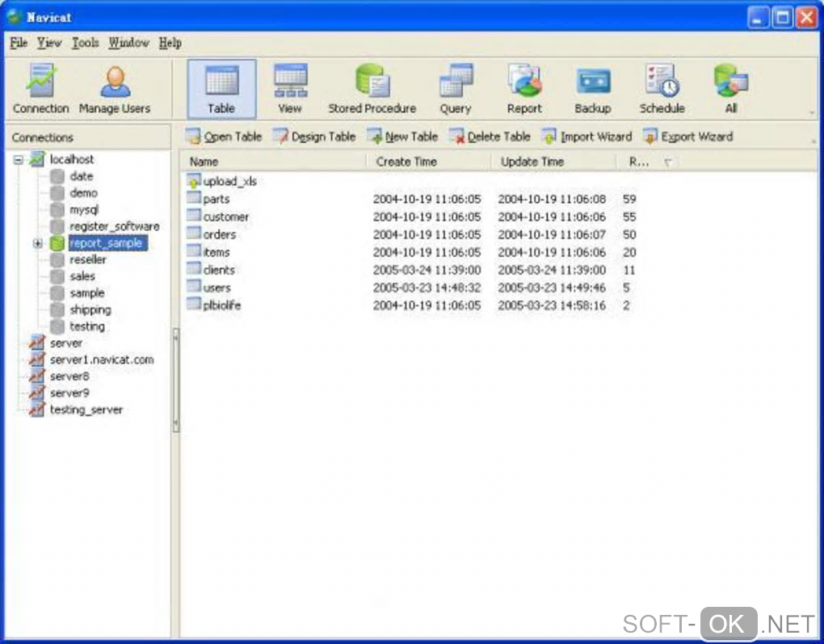Image resolution: width=824 pixels, height=644 pixels.
Task: Open the File menu
Action: point(19,43)
